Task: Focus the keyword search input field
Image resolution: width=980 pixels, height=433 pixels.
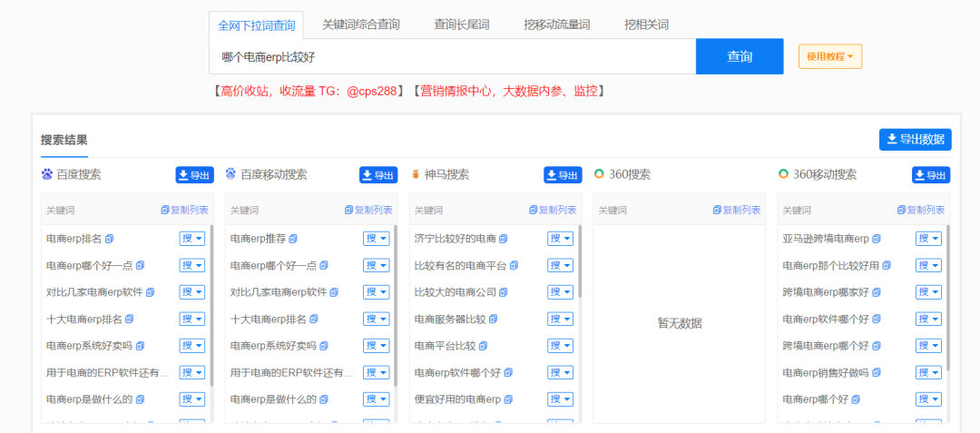Action: pos(453,56)
